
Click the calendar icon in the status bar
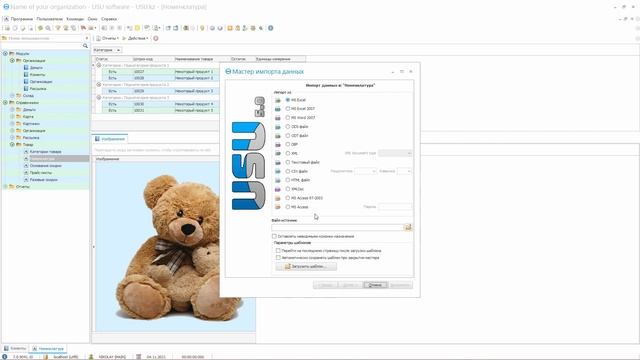(139, 357)
